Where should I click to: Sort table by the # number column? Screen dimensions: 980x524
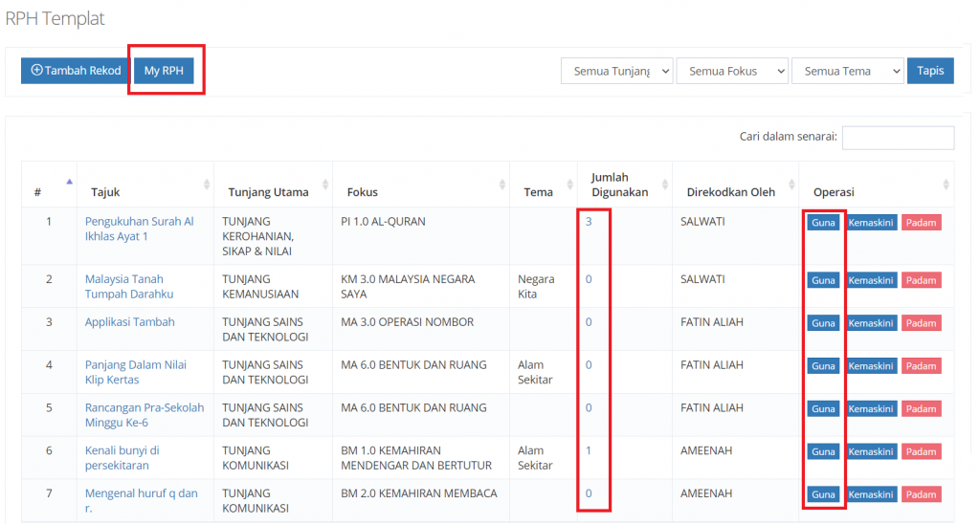pyautogui.click(x=48, y=192)
